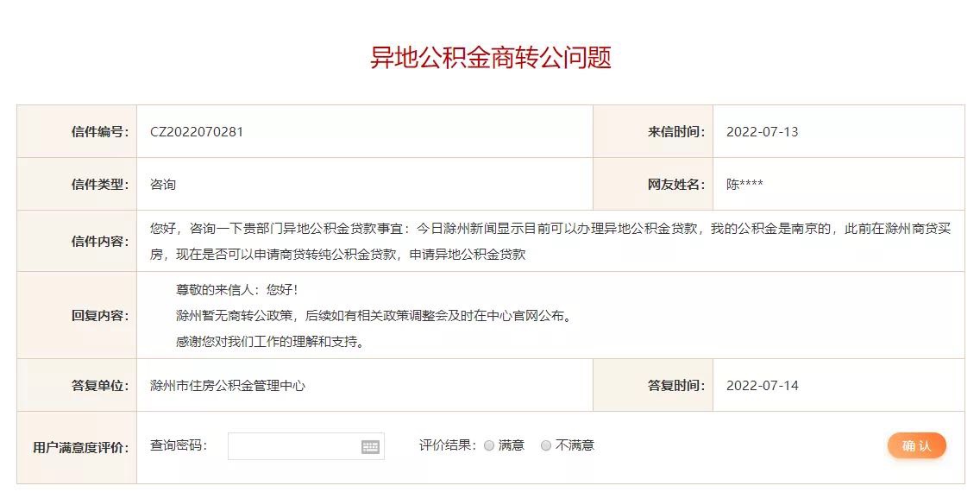Click the 用户满意度评价 label
The height and width of the screenshot is (492, 980).
[x=80, y=448]
